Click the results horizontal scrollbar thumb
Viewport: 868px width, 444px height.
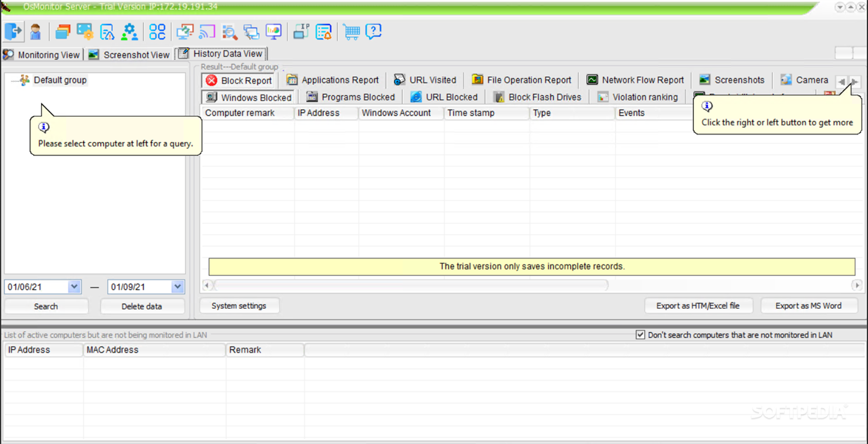tap(411, 285)
